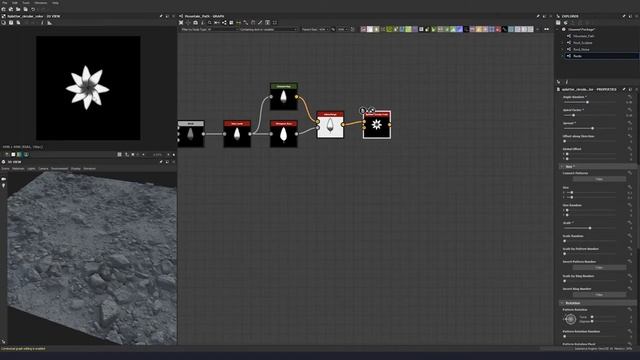Image resolution: width=640 pixels, height=360 pixels.
Task: Expand the Rock_Sculptor graph entry arrow
Action: (562, 42)
